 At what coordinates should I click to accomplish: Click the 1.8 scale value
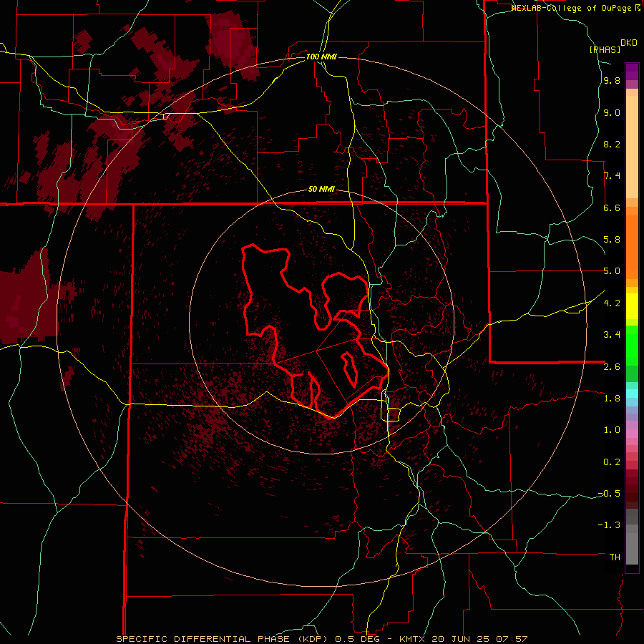pyautogui.click(x=612, y=399)
